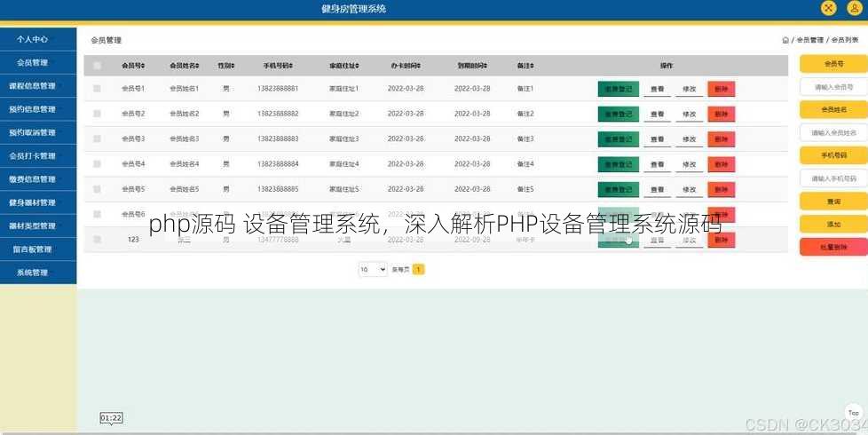The width and height of the screenshot is (868, 435).
Task: Click 修改 for the 会员号1 row
Action: click(x=690, y=89)
